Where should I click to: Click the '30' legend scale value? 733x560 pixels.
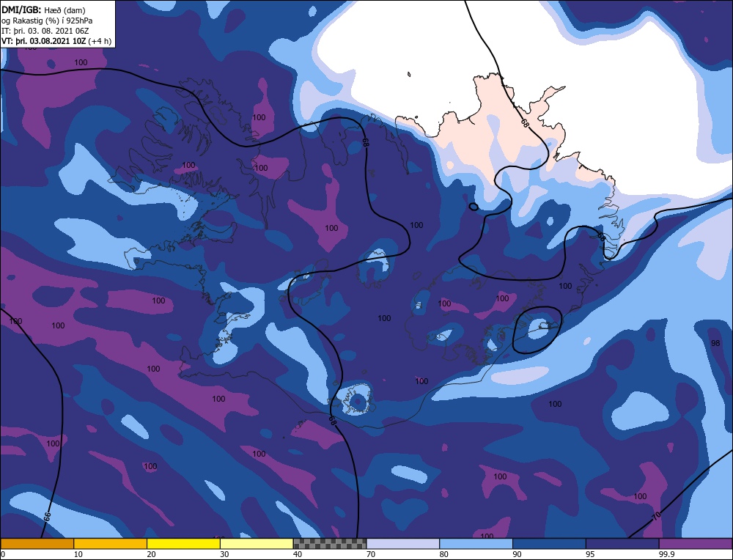224,554
